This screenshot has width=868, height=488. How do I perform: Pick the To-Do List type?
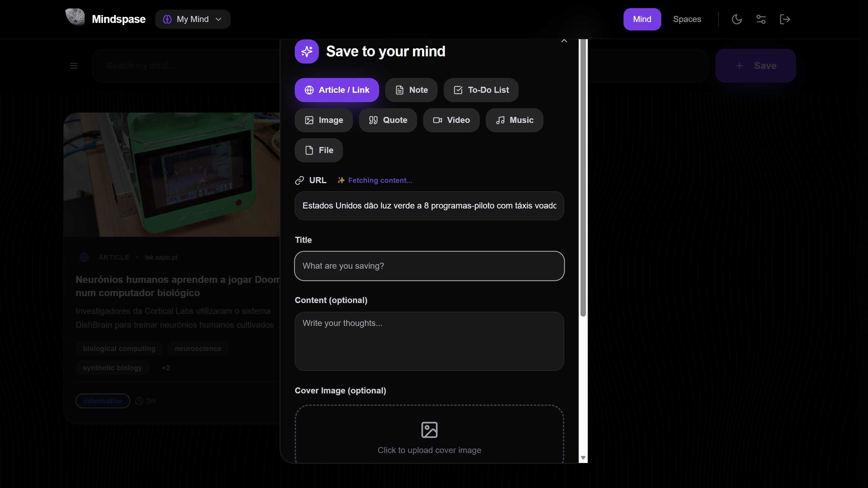click(481, 90)
